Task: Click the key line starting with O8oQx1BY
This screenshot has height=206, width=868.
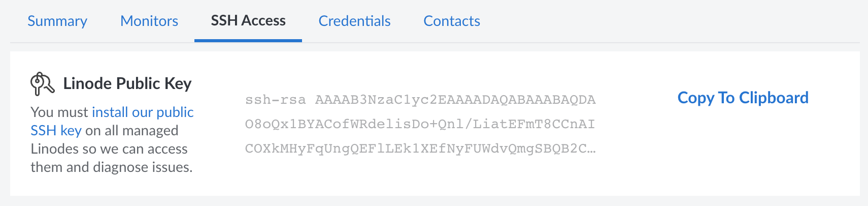Action: pyautogui.click(x=420, y=124)
